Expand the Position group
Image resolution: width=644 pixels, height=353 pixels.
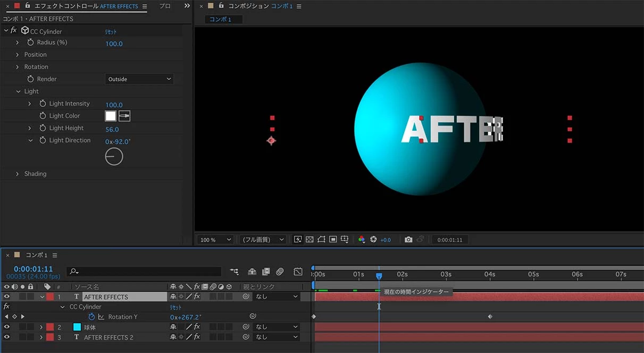point(18,55)
